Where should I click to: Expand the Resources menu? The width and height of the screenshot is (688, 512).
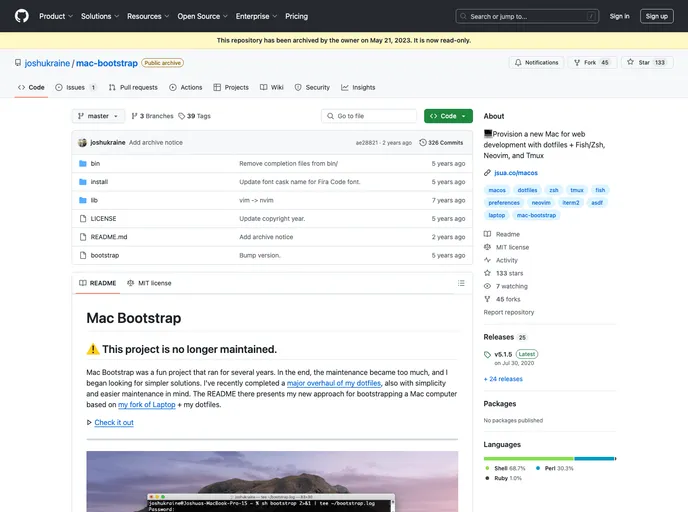(148, 16)
